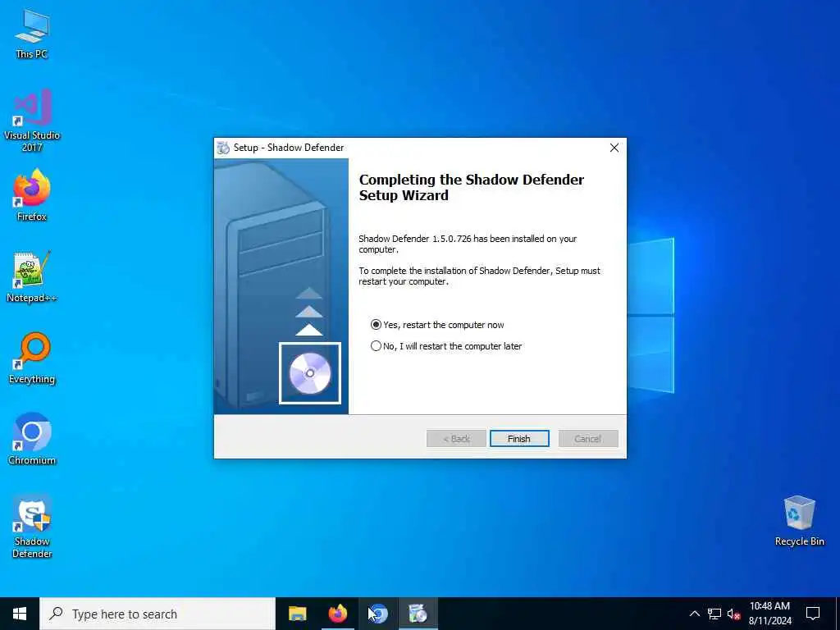
Task: Select the Notepad++ desktop shortcut
Action: [32, 277]
